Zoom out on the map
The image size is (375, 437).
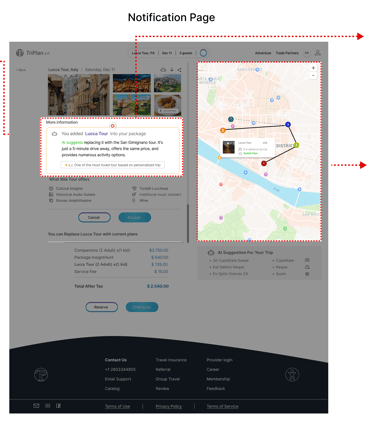point(313,76)
